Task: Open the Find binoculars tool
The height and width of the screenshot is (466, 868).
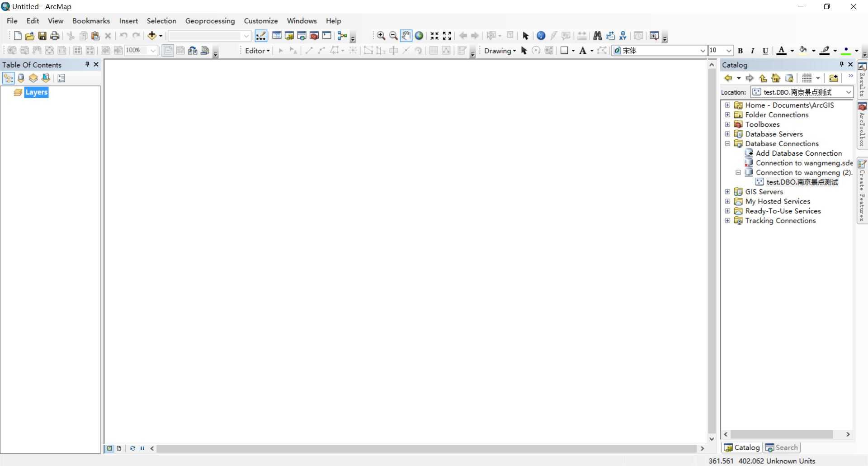Action: pos(598,36)
